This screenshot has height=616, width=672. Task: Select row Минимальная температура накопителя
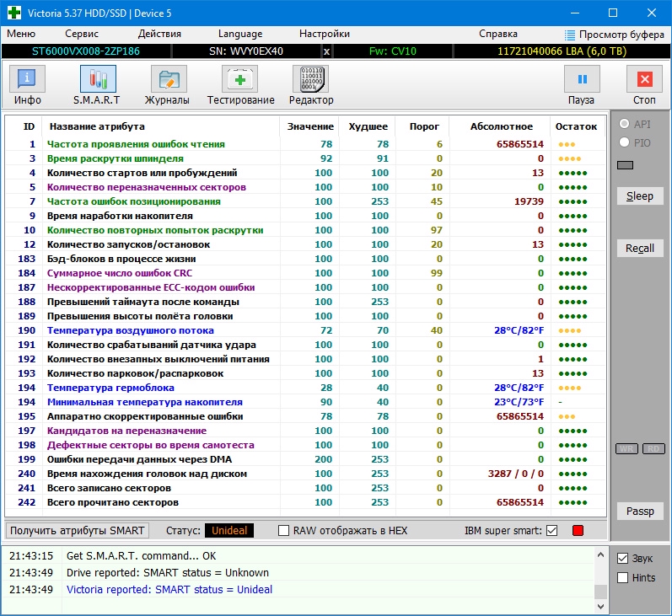click(305, 402)
